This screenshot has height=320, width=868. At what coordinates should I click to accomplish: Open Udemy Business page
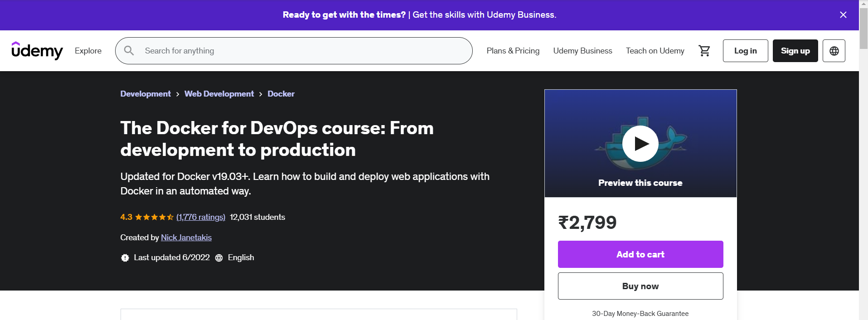click(x=582, y=51)
